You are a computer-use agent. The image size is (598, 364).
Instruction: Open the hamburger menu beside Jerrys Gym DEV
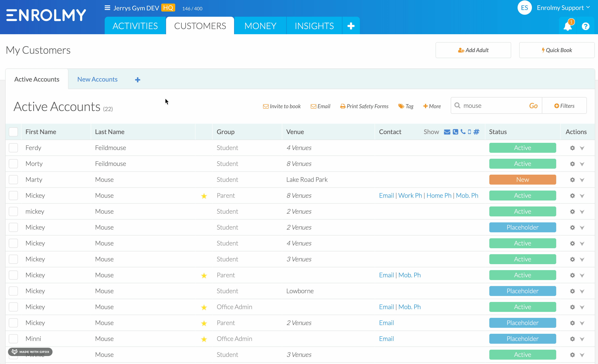pyautogui.click(x=107, y=8)
